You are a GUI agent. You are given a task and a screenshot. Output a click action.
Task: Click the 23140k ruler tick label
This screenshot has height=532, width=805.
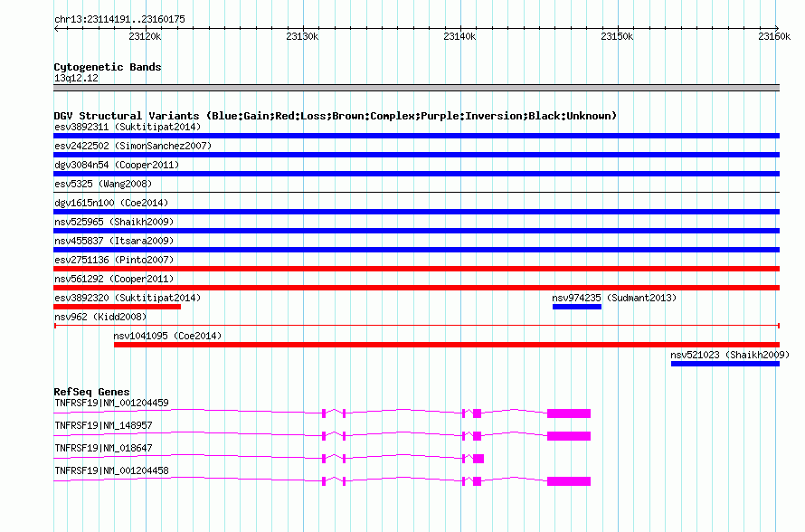coord(459,36)
